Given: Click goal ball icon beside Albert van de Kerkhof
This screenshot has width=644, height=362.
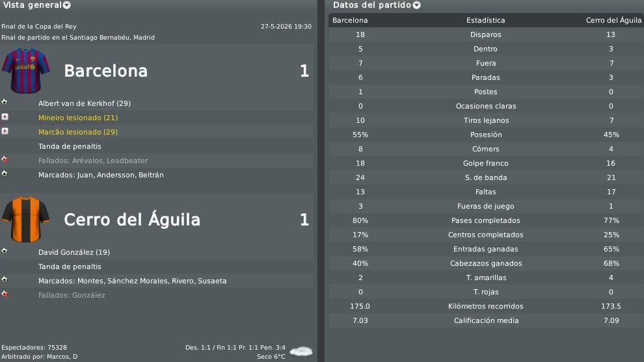Looking at the screenshot, I should (x=5, y=102).
